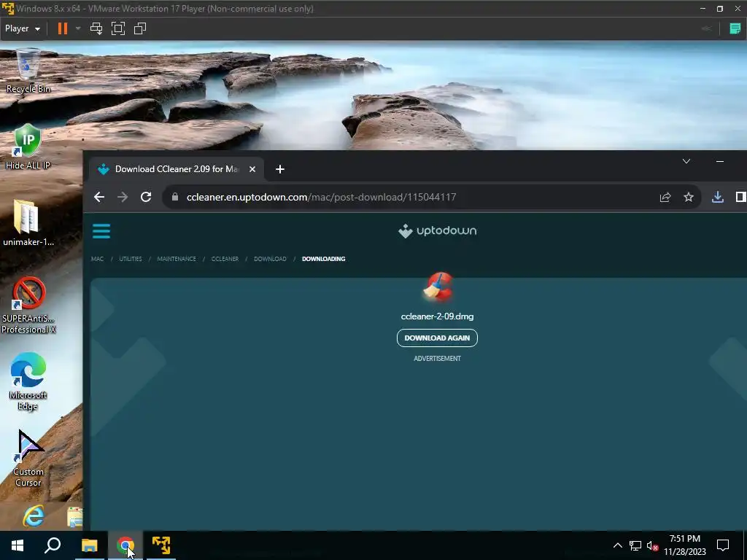Image resolution: width=747 pixels, height=560 pixels.
Task: Select the Custom Cursor desktop shortcut
Action: tap(28, 458)
